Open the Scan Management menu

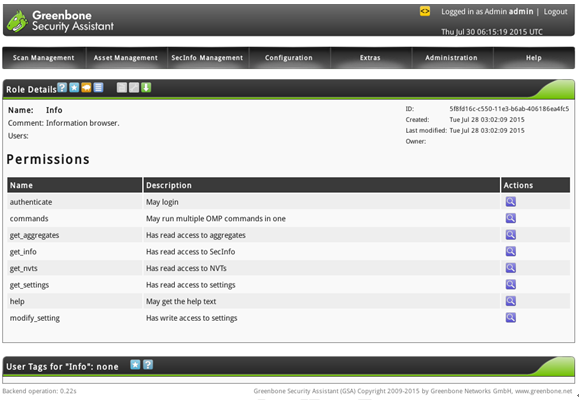[x=44, y=58]
